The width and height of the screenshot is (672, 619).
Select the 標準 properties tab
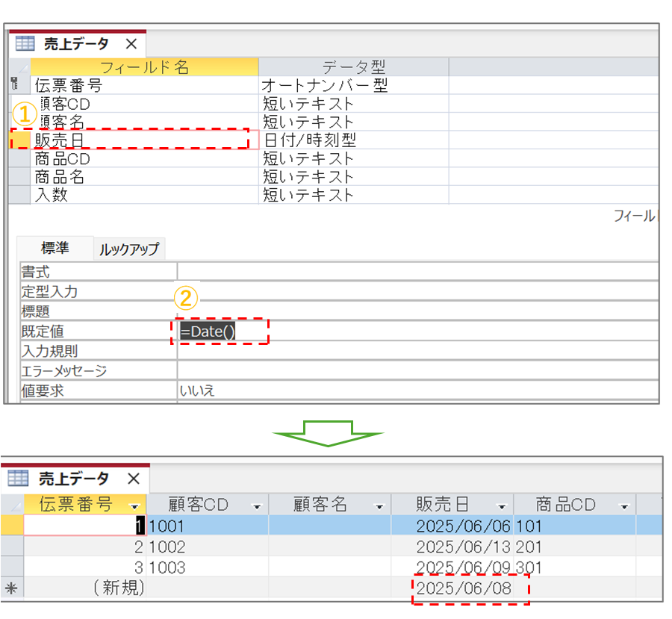pos(55,249)
